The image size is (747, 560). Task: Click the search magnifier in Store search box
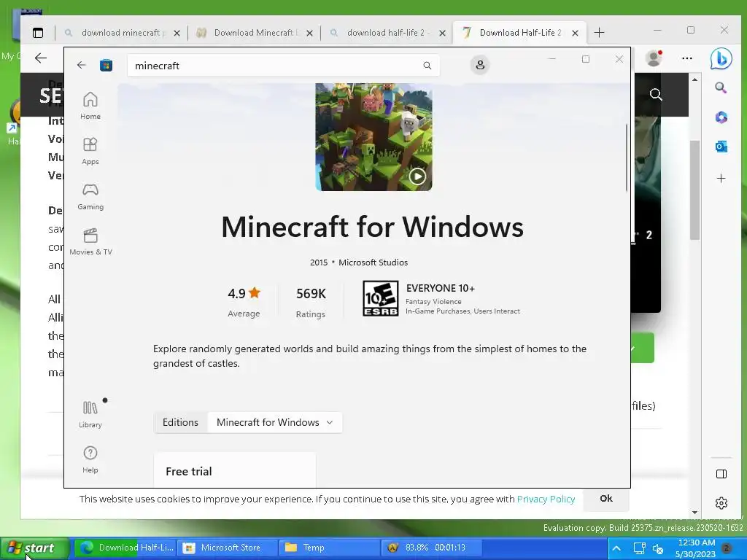click(x=427, y=66)
